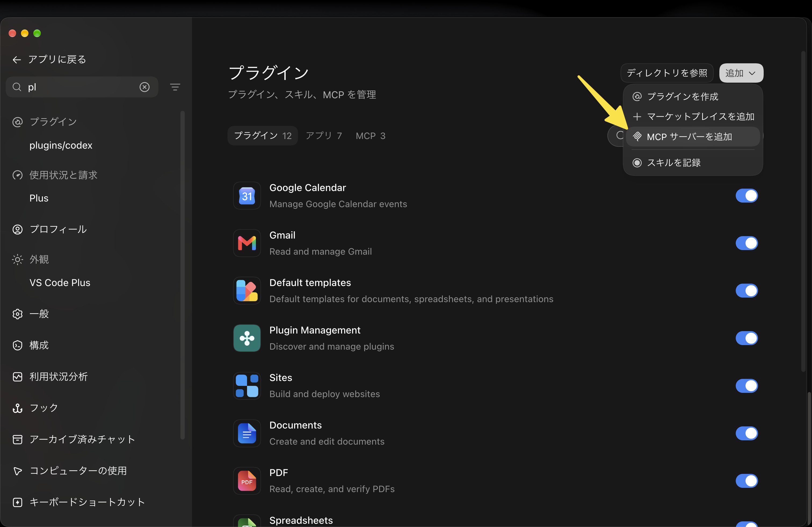Click the Documents plugin icon
This screenshot has height=527, width=812.
click(247, 433)
